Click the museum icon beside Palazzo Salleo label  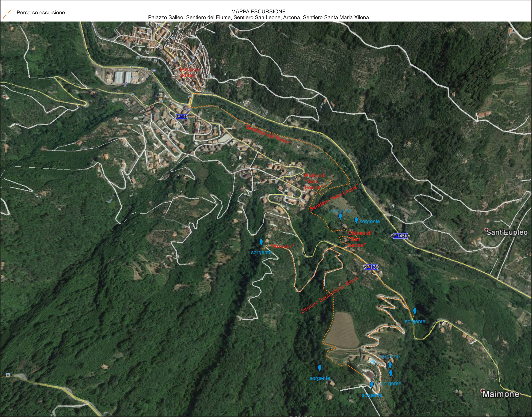[x=174, y=77]
